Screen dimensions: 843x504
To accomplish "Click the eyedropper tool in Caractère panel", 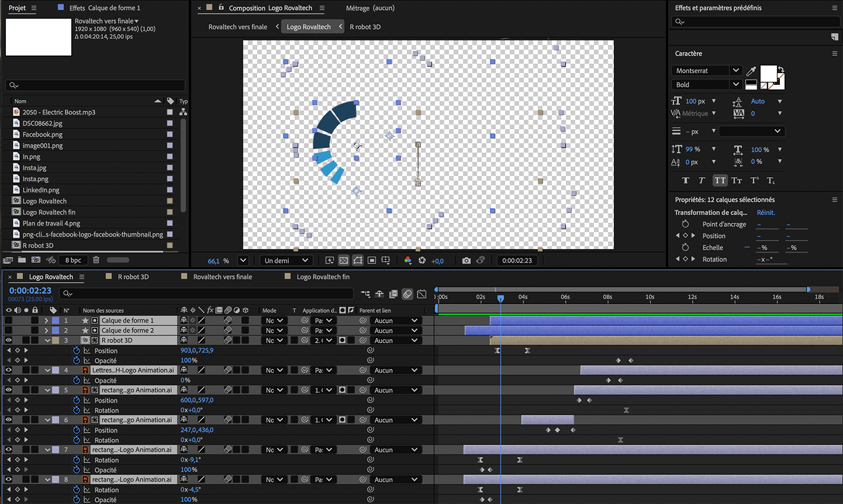I will click(x=751, y=71).
